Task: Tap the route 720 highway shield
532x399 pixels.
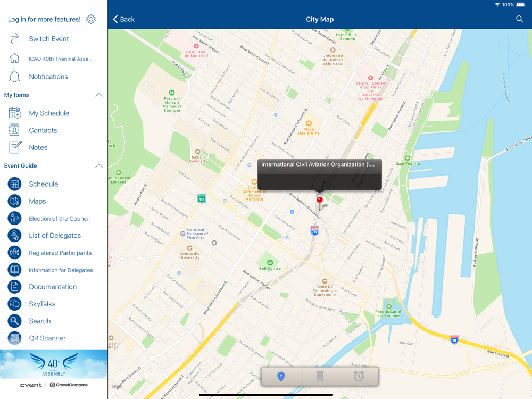Action: pyautogui.click(x=314, y=231)
